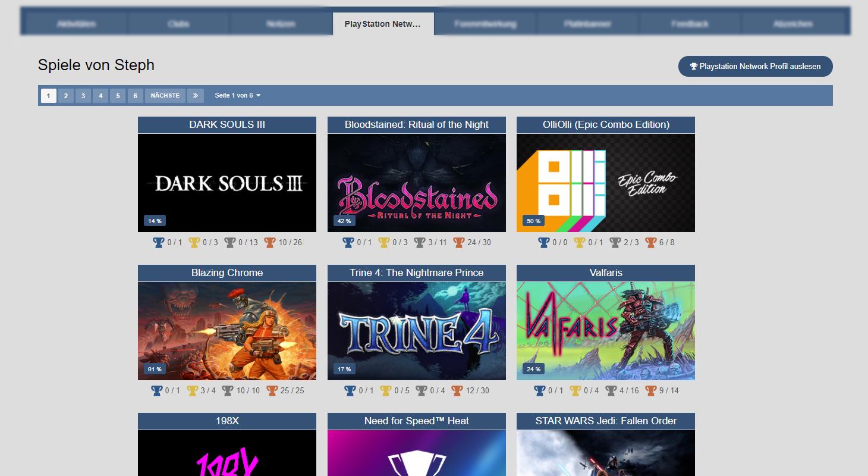Viewport: 868px width, 476px height.
Task: Click the platinum trophy icon under DARK SOULS III
Action: (x=158, y=242)
